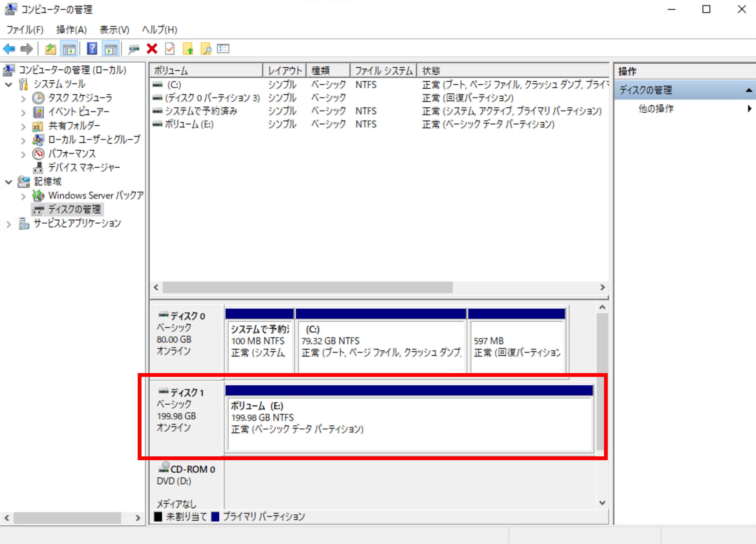Click the ファイル システム column header
756x544 pixels.
pos(383,71)
